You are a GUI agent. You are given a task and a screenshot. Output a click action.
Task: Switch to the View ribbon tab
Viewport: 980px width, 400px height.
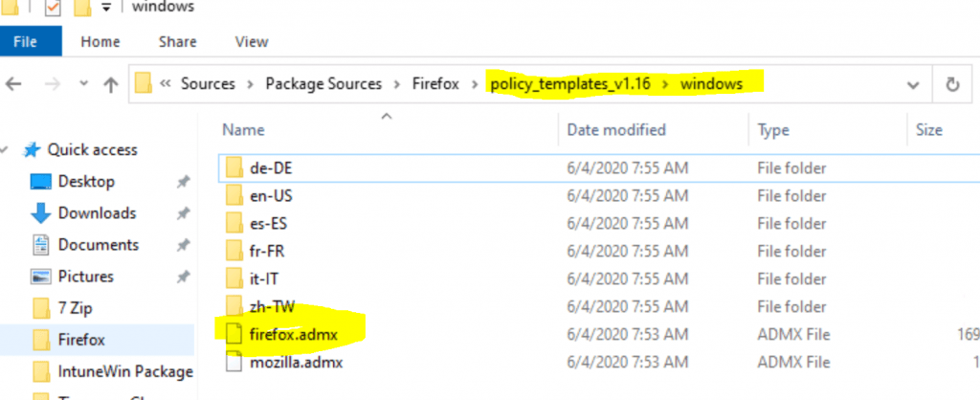tap(252, 41)
